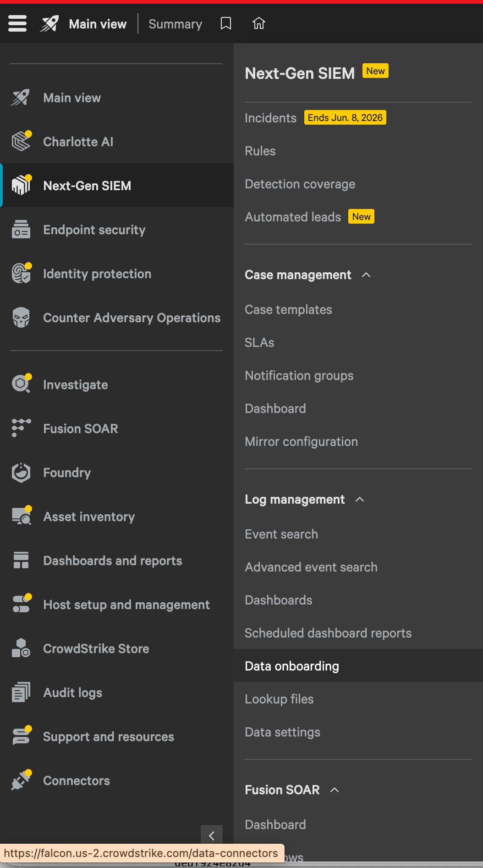
Task: Click the Falcon rocket logo in header
Action: coord(49,23)
